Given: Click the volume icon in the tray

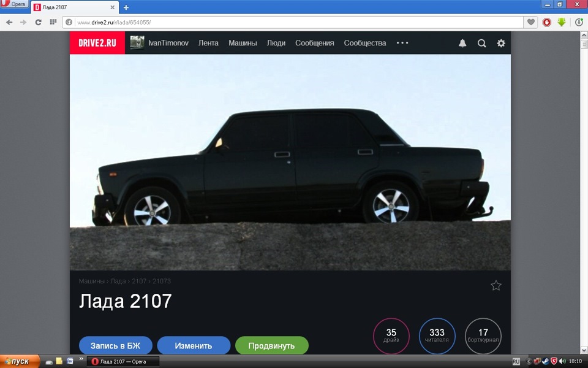Looking at the screenshot, I should point(562,362).
